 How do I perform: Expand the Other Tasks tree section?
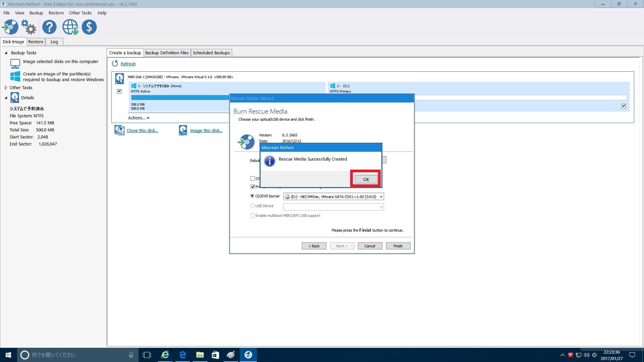(6, 87)
